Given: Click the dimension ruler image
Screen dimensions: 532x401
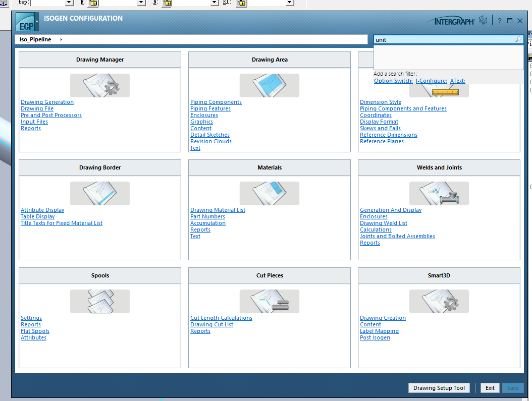Looking at the screenshot, I should point(439,90).
